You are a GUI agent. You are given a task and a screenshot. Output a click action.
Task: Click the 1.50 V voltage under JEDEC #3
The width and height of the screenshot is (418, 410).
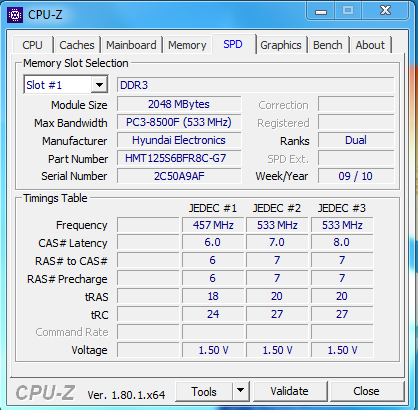(342, 350)
